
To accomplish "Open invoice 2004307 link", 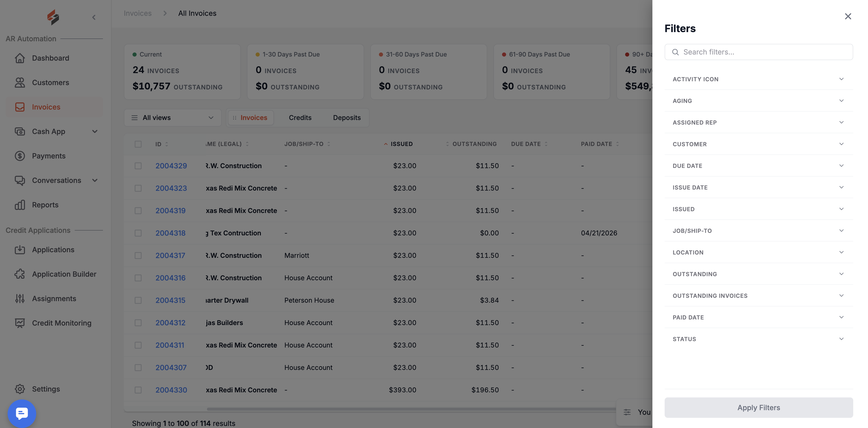I will pyautogui.click(x=171, y=367).
